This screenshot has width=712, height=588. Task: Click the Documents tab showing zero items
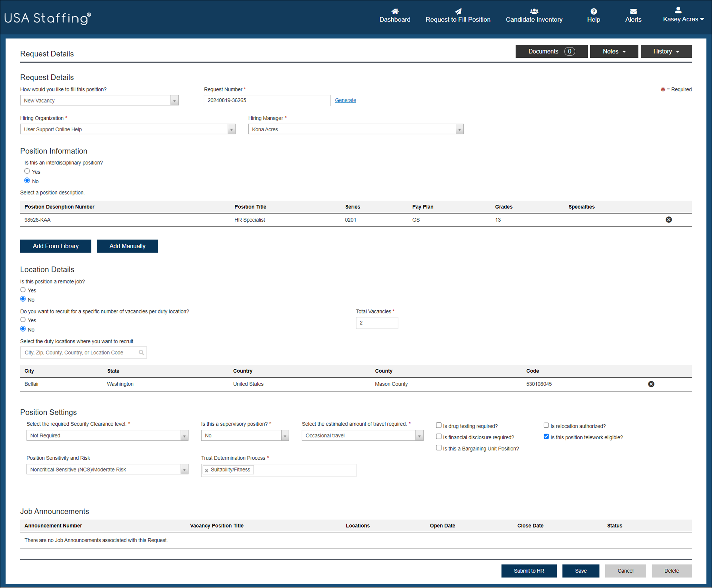[551, 51]
